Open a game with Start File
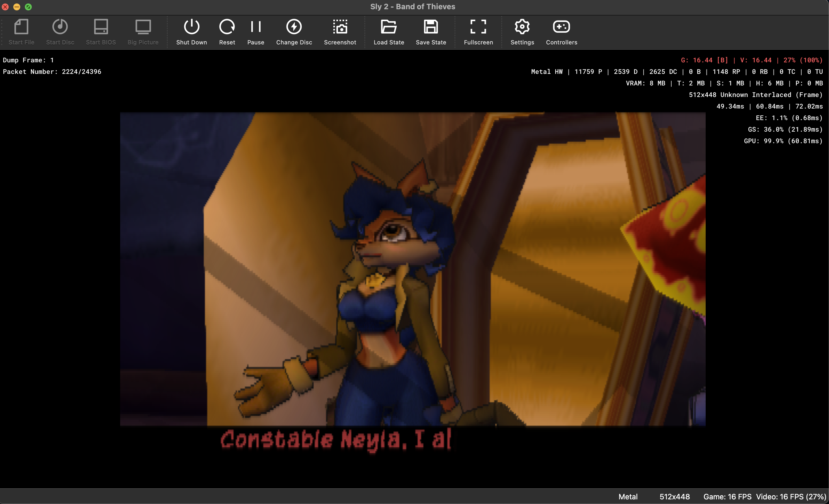The height and width of the screenshot is (504, 829). [21, 31]
